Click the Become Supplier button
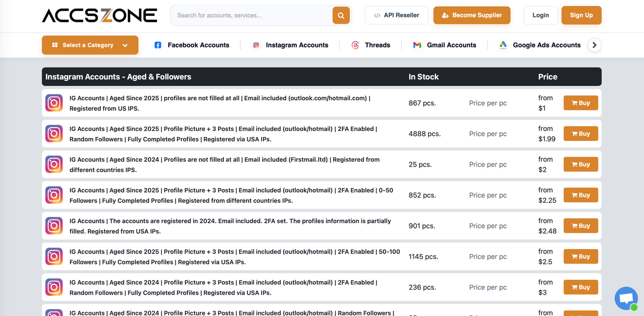This screenshot has height=316, width=644. 472,15
